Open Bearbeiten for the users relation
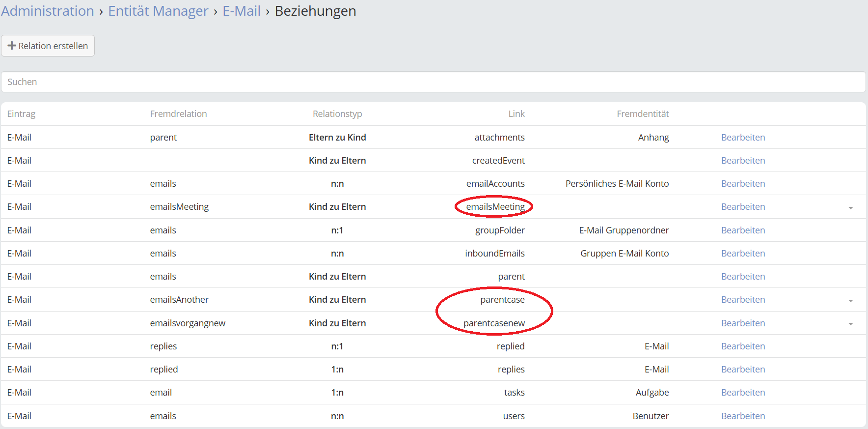The height and width of the screenshot is (429, 868). point(743,416)
